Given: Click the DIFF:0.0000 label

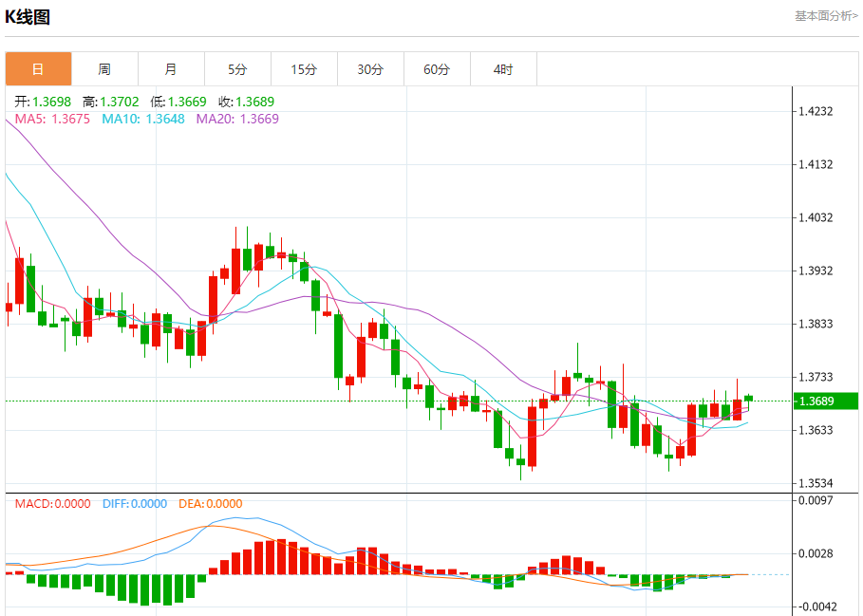Looking at the screenshot, I should 135,504.
